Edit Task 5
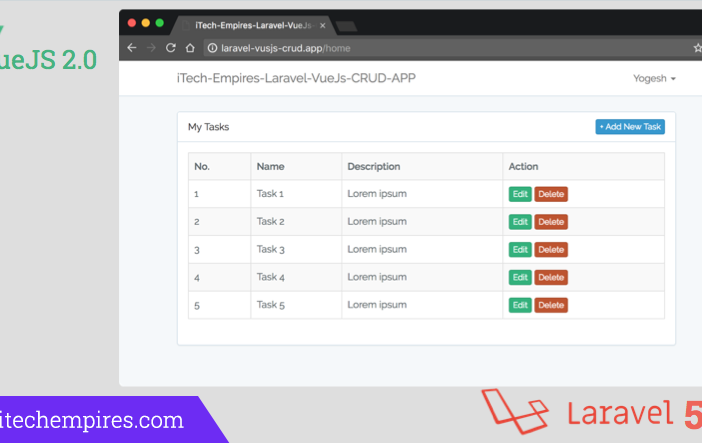Viewport: 702px width, 443px height. [x=520, y=305]
